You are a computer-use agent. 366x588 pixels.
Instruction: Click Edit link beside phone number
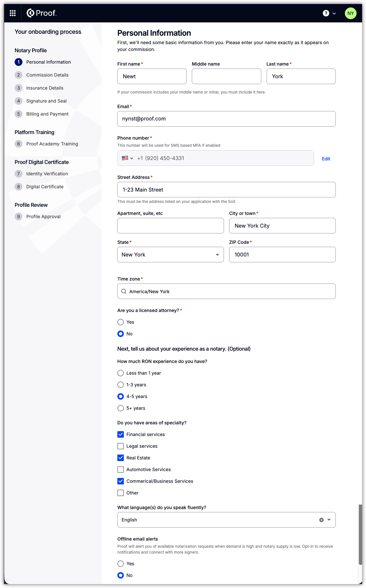(x=326, y=159)
